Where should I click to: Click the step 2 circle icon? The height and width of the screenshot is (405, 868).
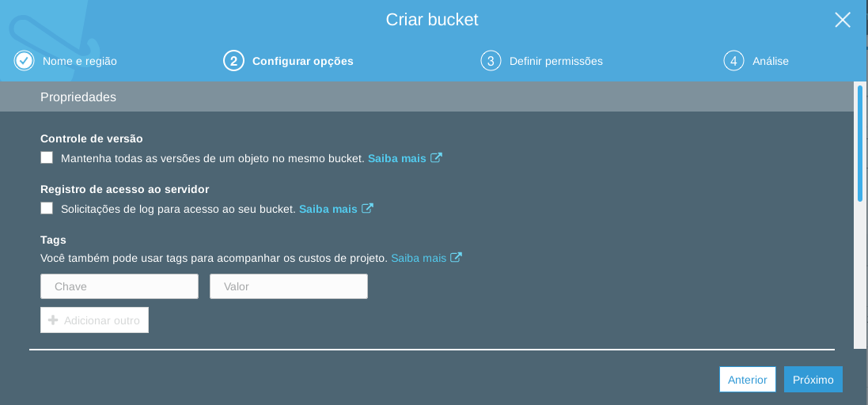pos(233,61)
